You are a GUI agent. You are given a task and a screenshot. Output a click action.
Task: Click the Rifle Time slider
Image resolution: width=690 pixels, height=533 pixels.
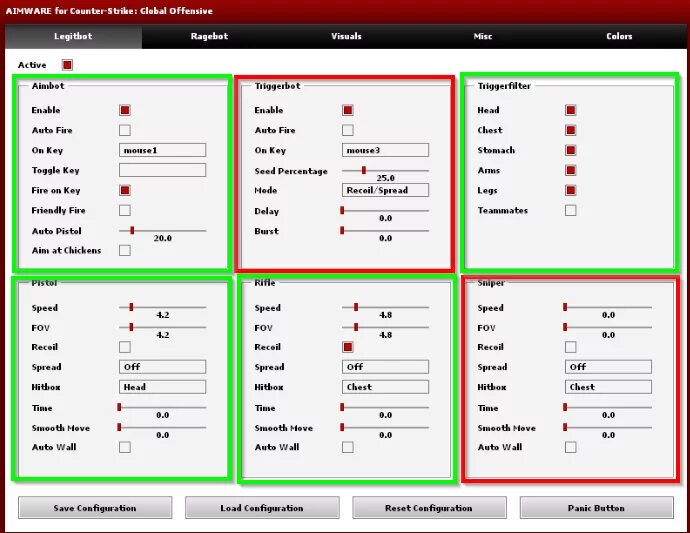click(x=385, y=408)
